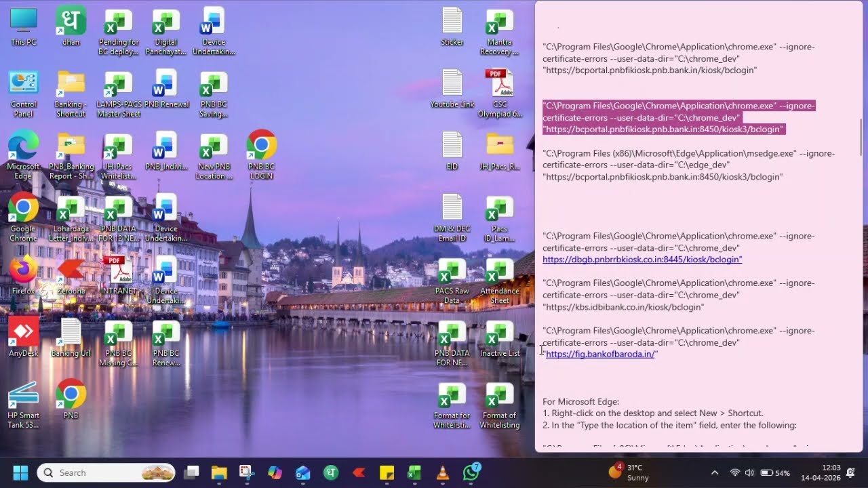868x488 pixels.
Task: Select PNB BC Saving Excel file
Action: (x=213, y=94)
